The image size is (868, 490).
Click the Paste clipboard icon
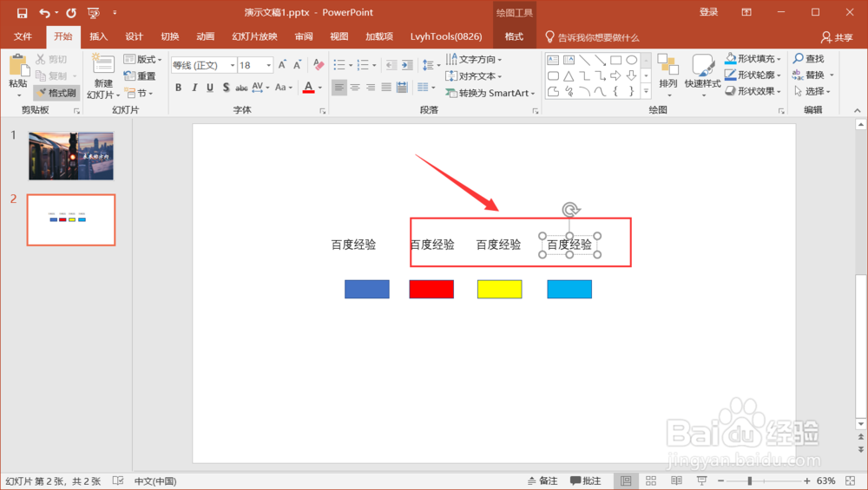(18, 65)
